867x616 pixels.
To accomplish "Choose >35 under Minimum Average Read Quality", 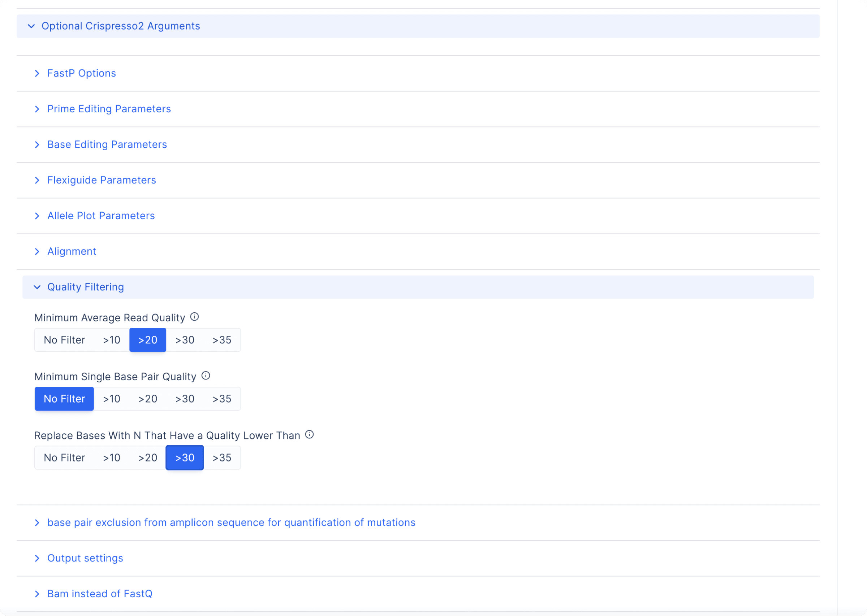I will [x=221, y=340].
